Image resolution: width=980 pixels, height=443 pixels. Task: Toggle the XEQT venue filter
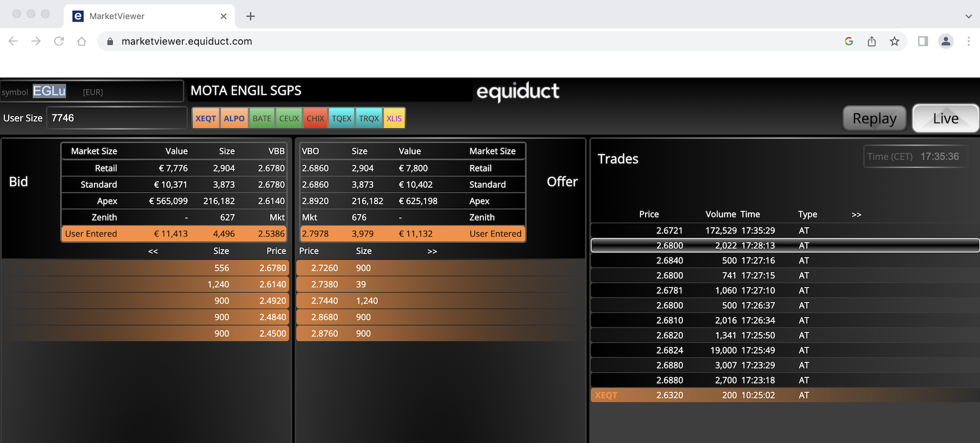[206, 118]
